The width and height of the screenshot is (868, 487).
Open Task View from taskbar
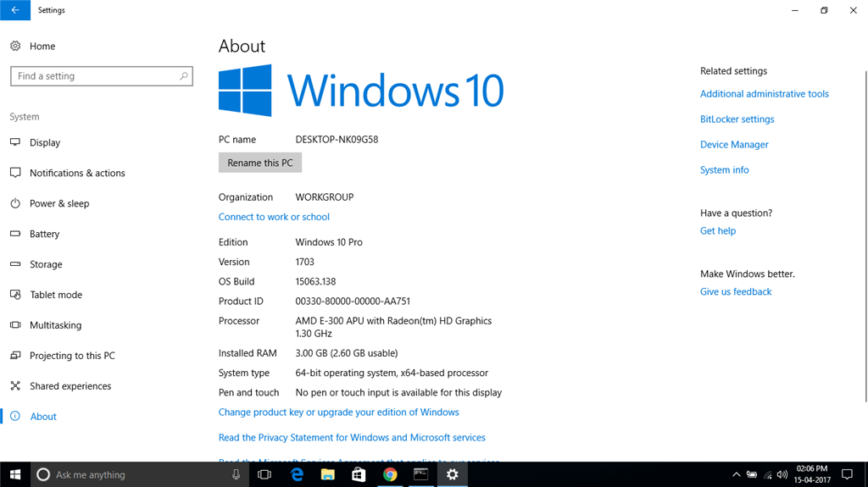click(x=264, y=474)
